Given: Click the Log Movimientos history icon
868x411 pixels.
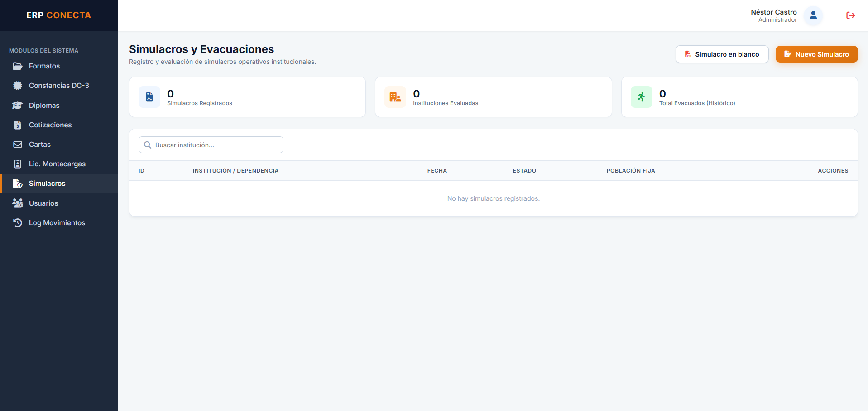Looking at the screenshot, I should [18, 223].
